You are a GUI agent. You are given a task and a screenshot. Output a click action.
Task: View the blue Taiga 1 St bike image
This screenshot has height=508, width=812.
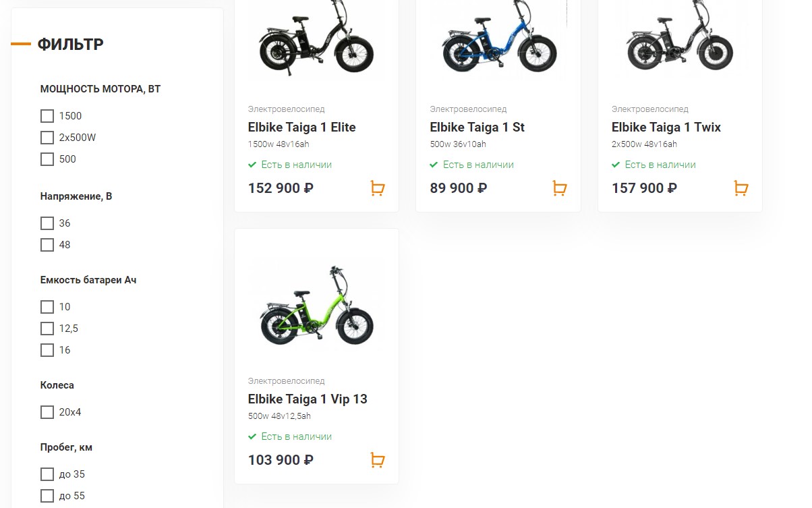pos(498,40)
